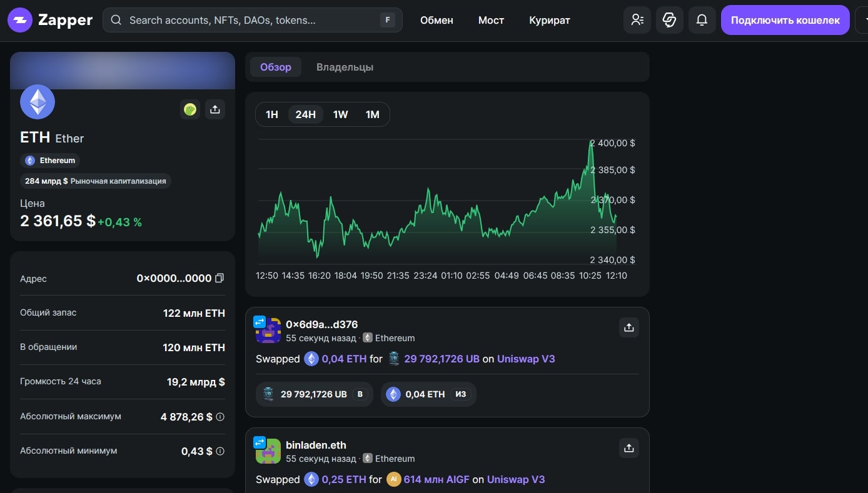868x493 pixels.
Task: Show info for Абсолютный минимум
Action: [220, 451]
